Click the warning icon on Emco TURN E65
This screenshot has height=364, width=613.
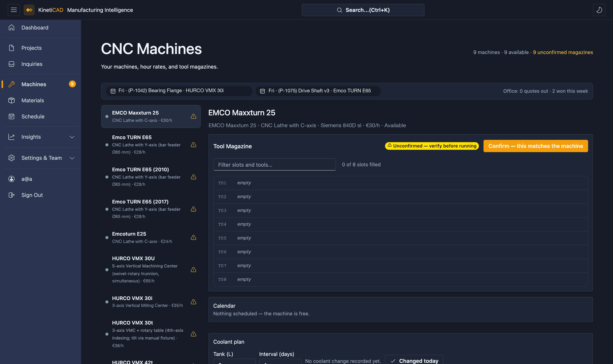point(194,145)
